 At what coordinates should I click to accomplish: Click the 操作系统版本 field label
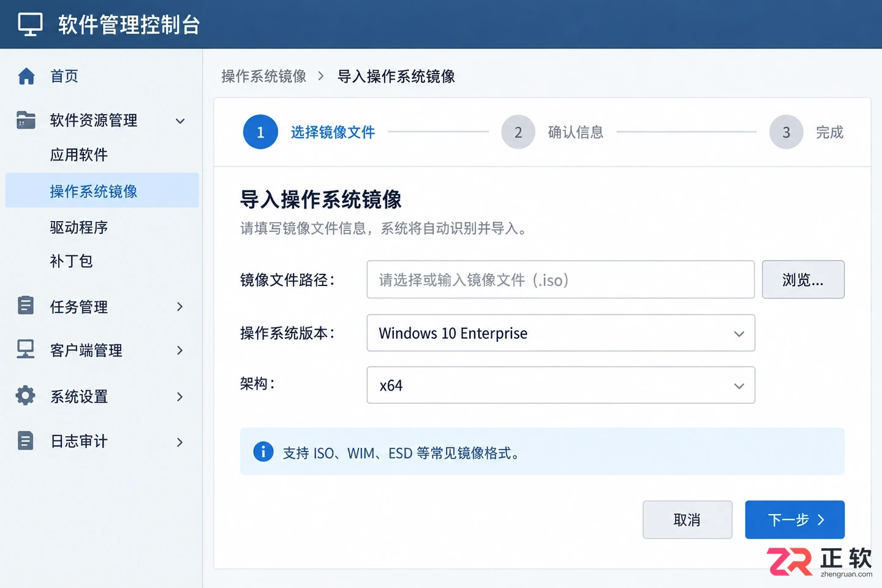tap(288, 333)
